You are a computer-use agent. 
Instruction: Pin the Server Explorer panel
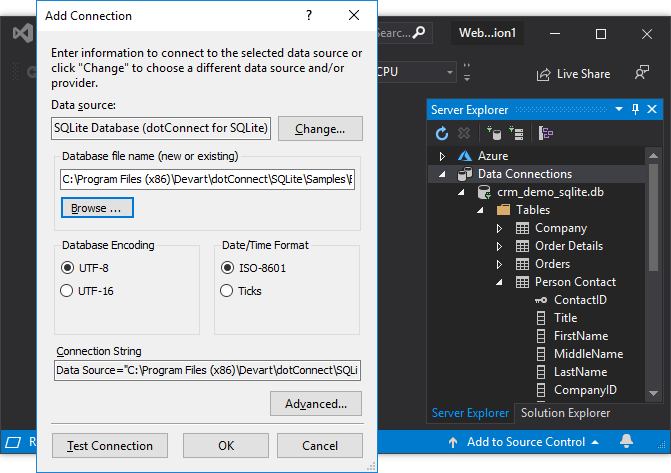(635, 109)
